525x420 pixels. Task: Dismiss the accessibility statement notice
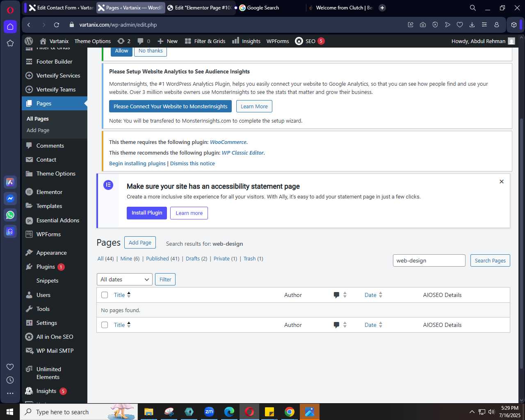click(x=501, y=181)
